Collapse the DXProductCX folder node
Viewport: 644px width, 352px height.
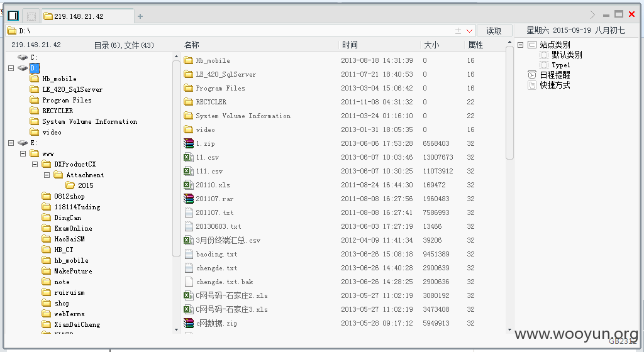pyautogui.click(x=35, y=164)
